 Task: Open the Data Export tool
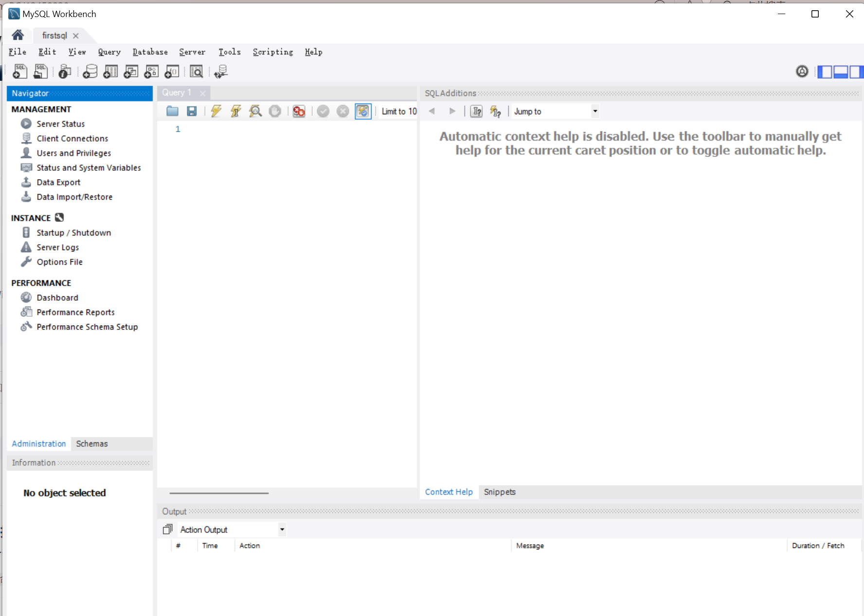point(58,182)
